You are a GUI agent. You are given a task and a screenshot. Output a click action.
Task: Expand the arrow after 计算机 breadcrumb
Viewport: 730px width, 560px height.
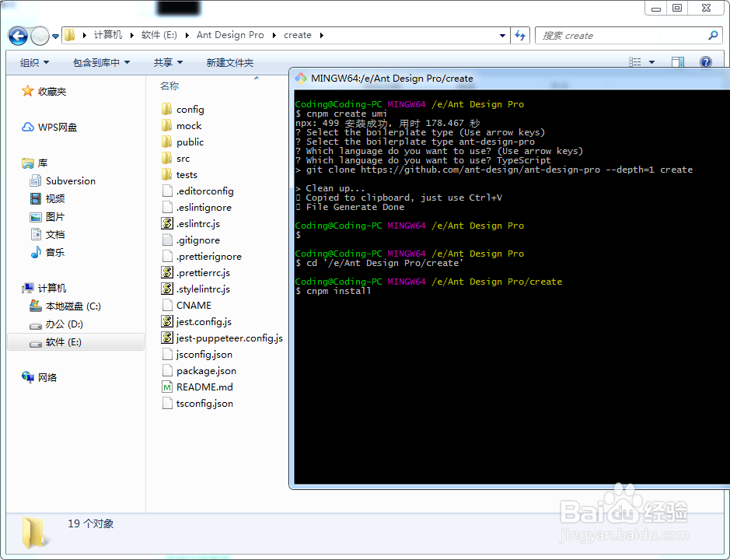point(131,36)
